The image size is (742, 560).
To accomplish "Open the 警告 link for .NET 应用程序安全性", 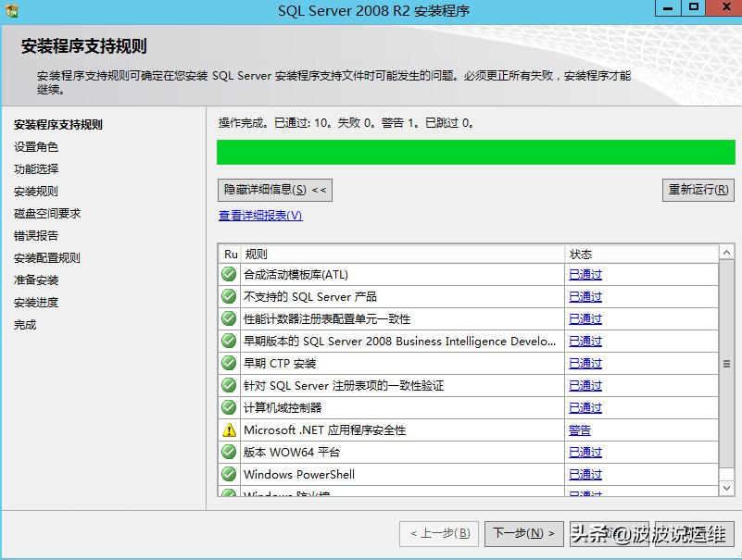I will click(581, 429).
